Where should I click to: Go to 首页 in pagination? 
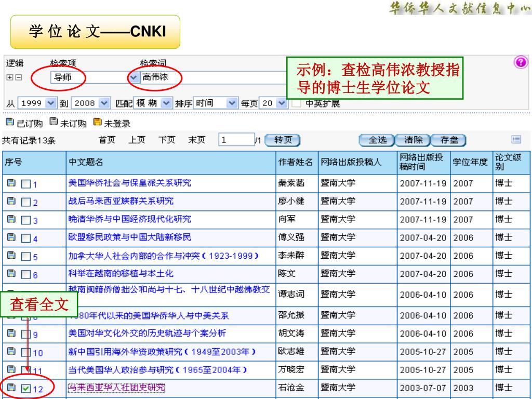107,140
